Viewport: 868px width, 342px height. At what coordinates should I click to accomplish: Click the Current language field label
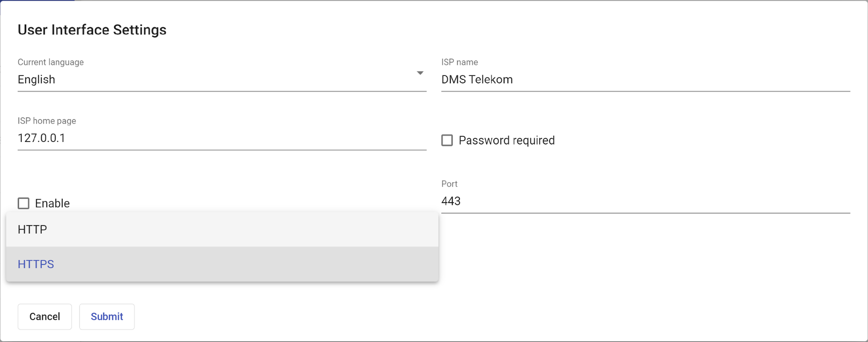point(51,62)
